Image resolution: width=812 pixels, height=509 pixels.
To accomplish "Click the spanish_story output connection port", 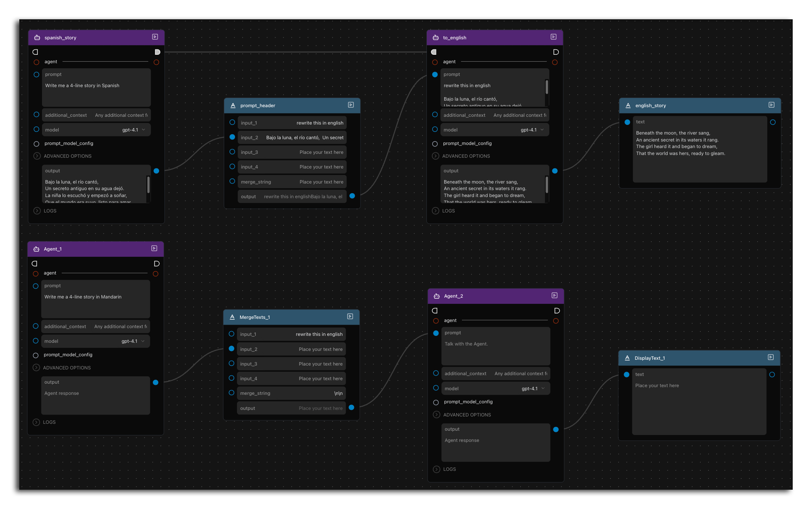I will click(x=156, y=171).
